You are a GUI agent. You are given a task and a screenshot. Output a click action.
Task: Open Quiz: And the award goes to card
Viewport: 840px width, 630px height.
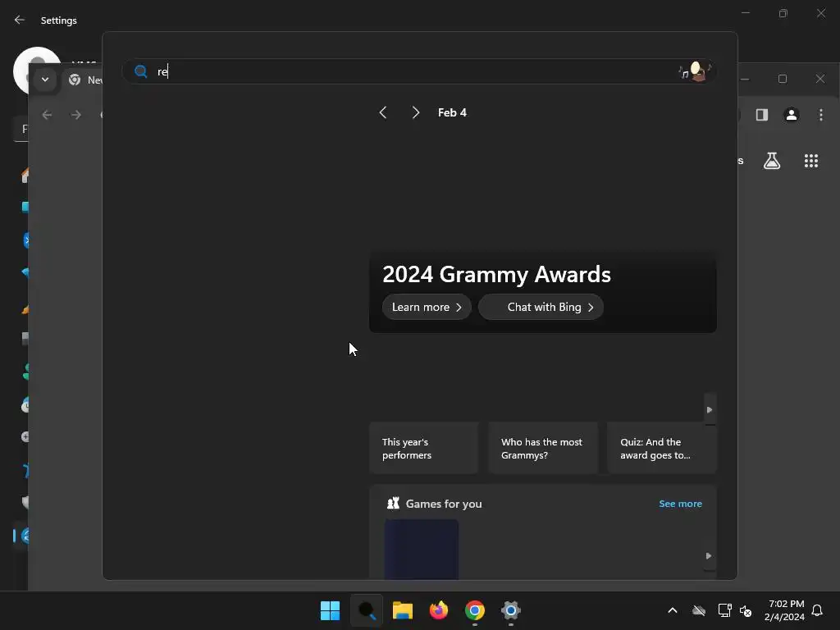coord(662,449)
